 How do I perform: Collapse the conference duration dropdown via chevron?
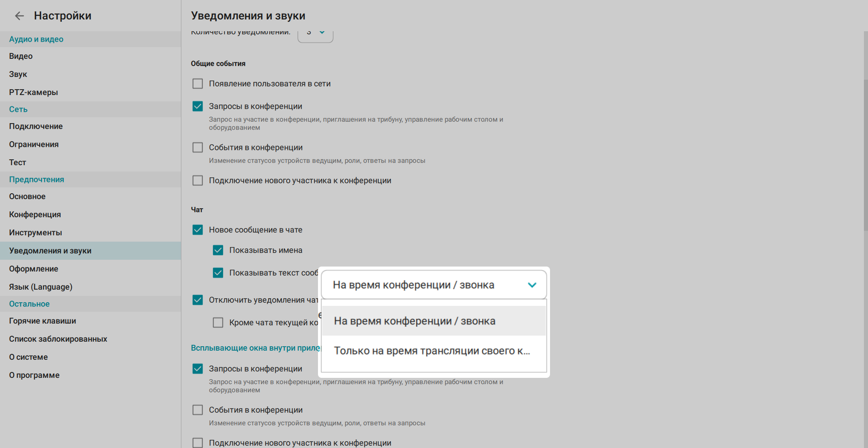point(532,285)
